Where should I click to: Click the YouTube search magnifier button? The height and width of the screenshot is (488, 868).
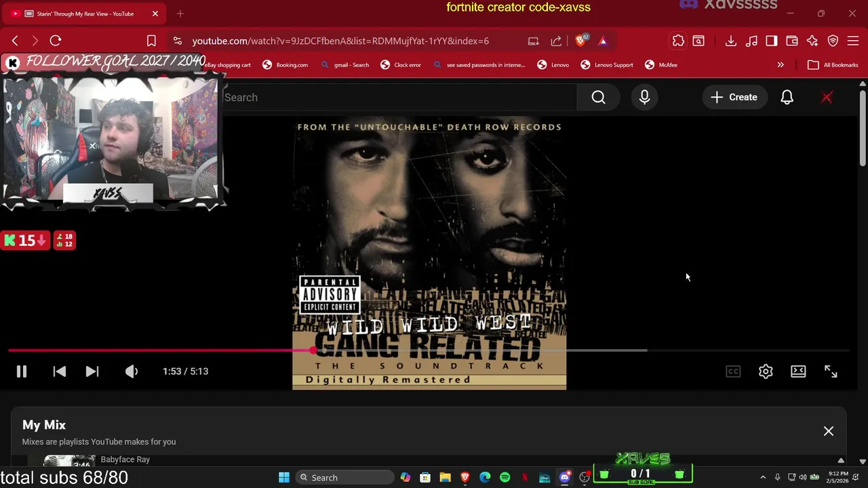coord(598,98)
